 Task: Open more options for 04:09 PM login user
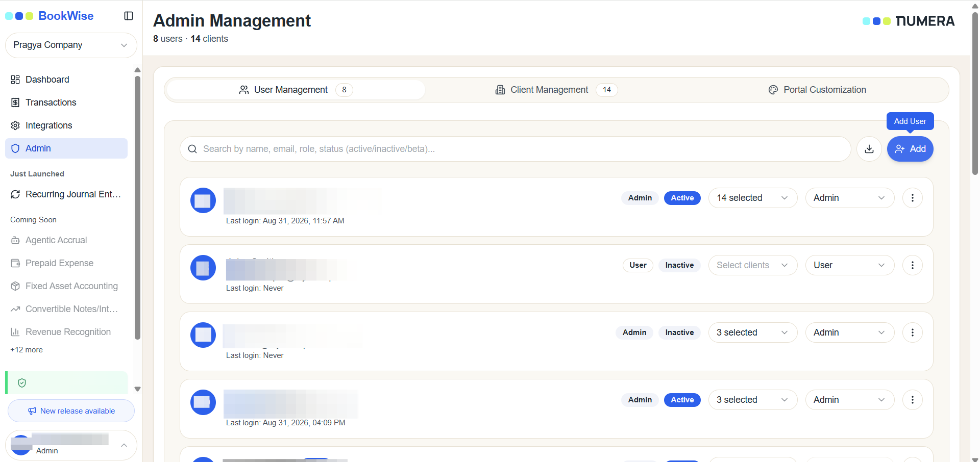click(x=913, y=400)
